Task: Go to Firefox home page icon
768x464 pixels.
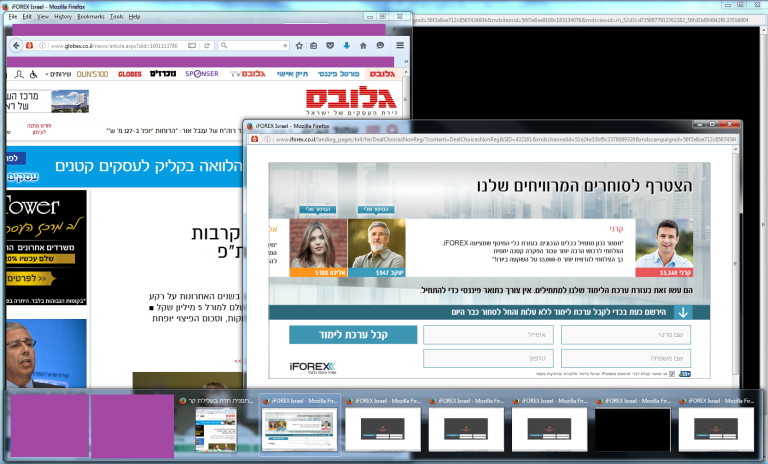Action: point(362,46)
